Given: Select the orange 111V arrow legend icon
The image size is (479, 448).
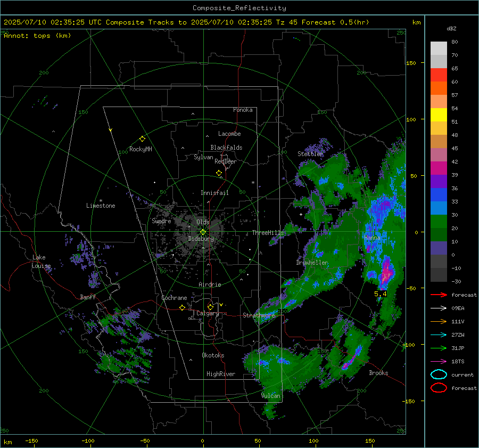Looking at the screenshot, I should [x=439, y=321].
